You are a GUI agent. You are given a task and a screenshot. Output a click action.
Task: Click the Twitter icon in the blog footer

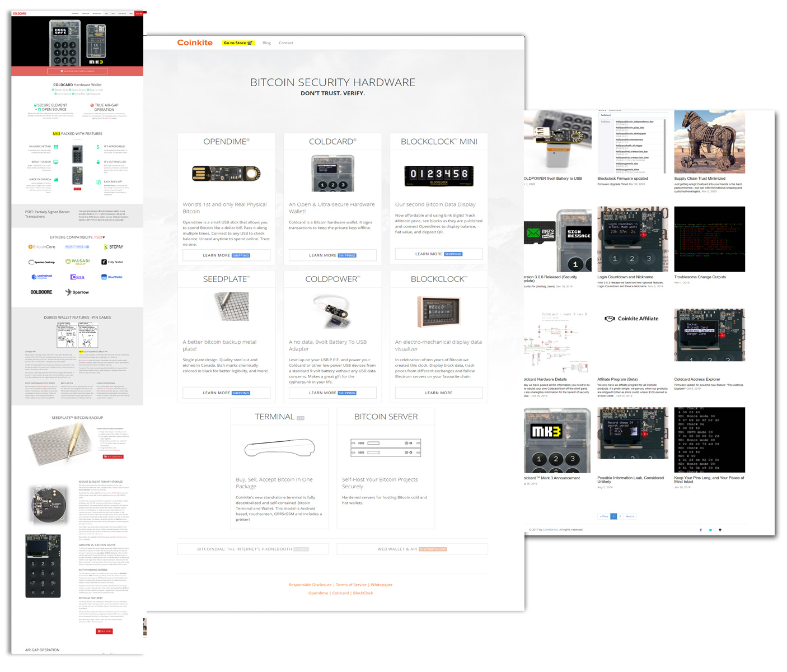pyautogui.click(x=710, y=530)
